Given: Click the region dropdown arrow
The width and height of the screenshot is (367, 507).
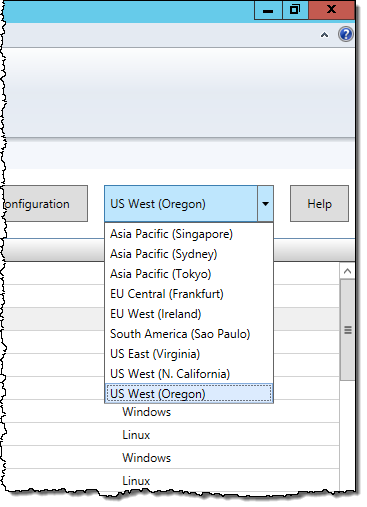Looking at the screenshot, I should pyautogui.click(x=265, y=204).
